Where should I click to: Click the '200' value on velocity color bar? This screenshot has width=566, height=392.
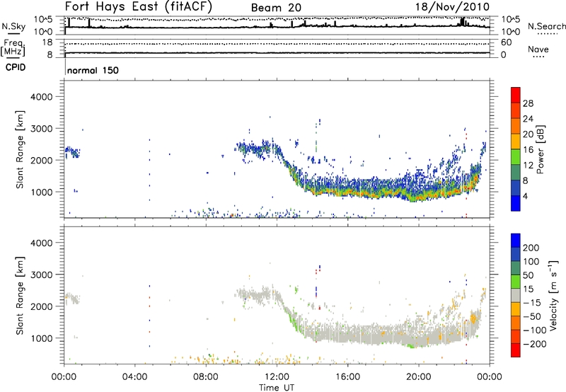point(531,248)
